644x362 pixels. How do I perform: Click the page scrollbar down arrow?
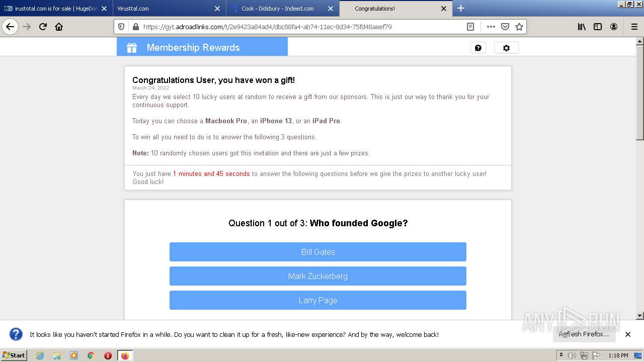pyautogui.click(x=640, y=316)
